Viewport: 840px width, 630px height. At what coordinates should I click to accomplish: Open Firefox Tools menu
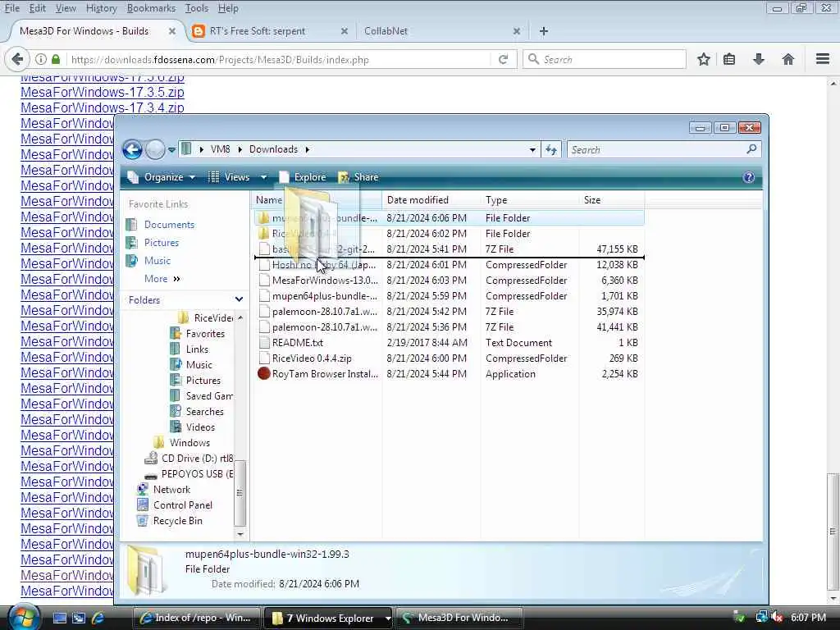pos(197,8)
